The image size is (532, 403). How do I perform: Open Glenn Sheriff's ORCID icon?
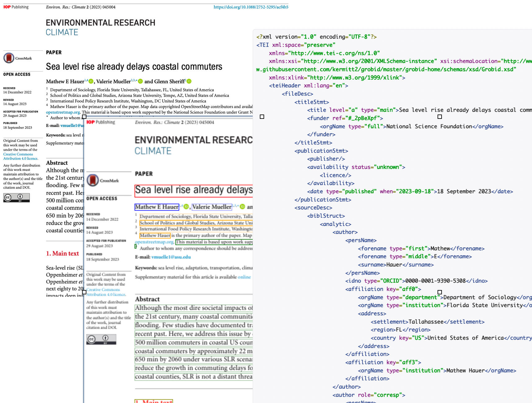pyautogui.click(x=189, y=81)
